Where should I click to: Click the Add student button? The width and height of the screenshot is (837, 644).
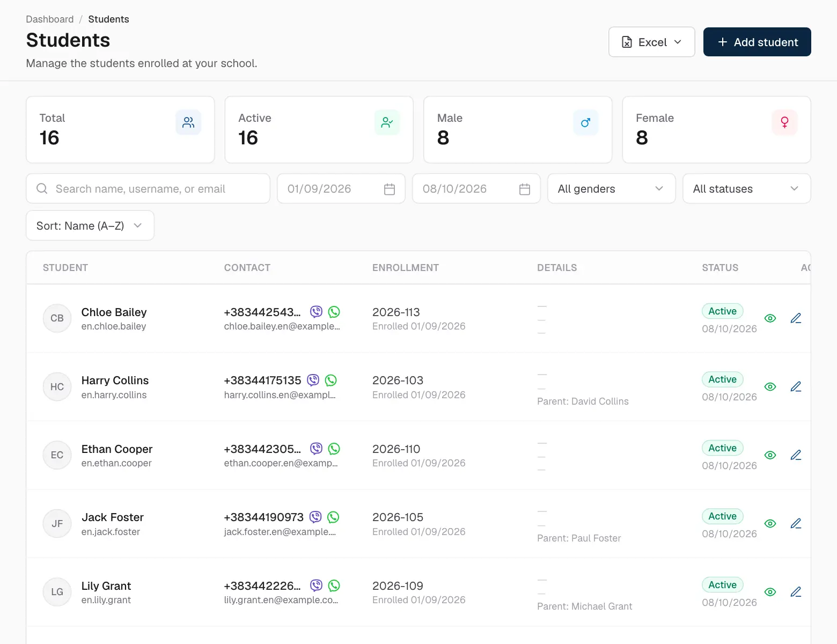click(x=757, y=42)
